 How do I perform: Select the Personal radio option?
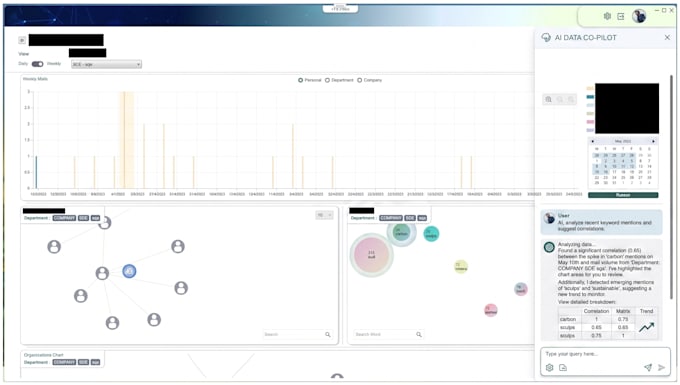point(300,80)
